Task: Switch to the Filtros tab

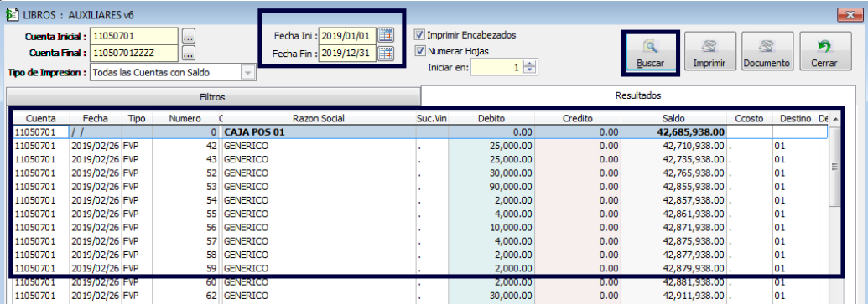Action: tap(212, 97)
